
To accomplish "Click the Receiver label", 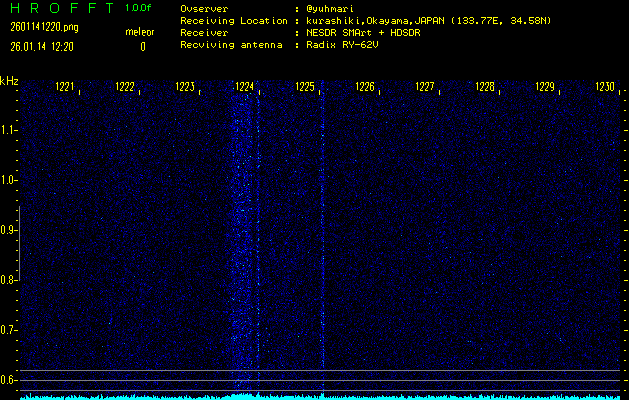I will coord(204,33).
